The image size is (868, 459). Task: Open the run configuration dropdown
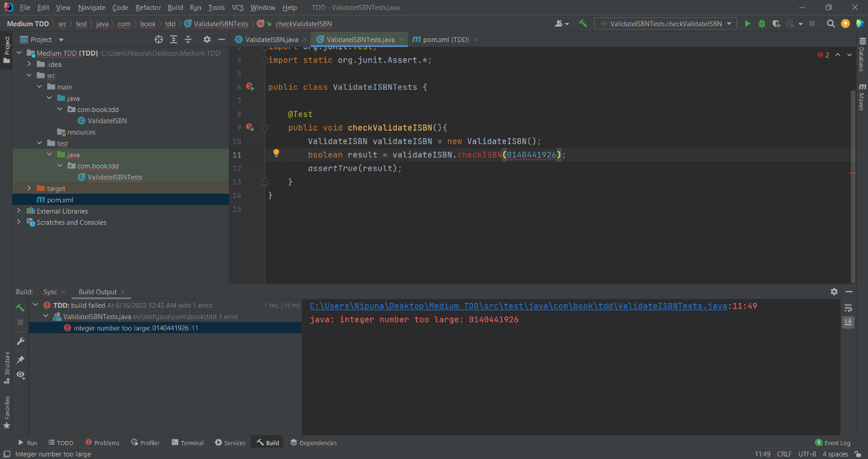(x=665, y=24)
